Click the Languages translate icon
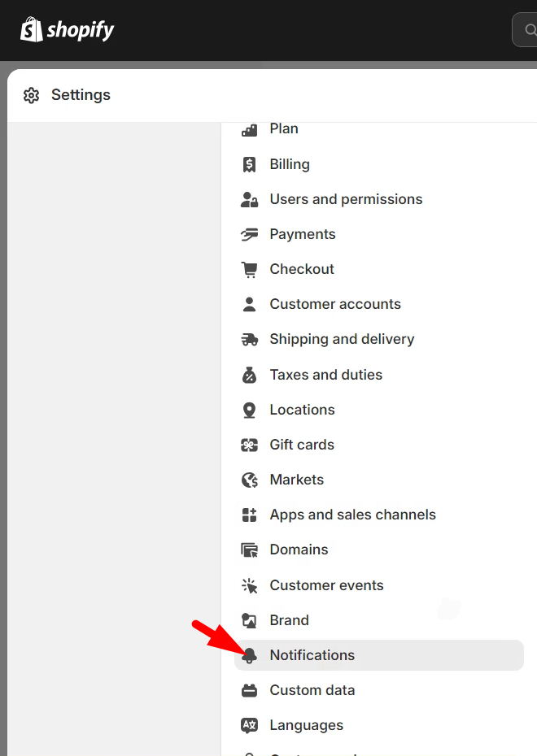Screen dimensions: 537x756 coord(250,725)
